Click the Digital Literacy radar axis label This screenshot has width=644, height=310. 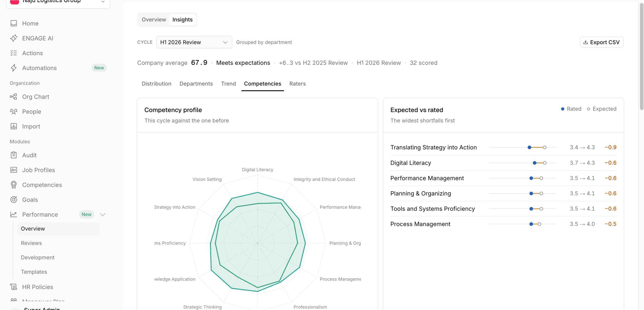coord(257,170)
